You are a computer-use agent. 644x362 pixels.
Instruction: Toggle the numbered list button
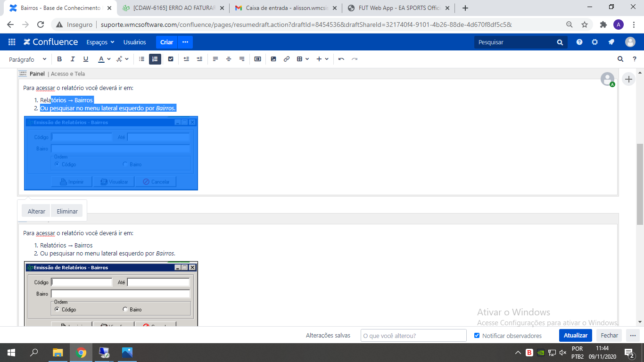(x=155, y=59)
